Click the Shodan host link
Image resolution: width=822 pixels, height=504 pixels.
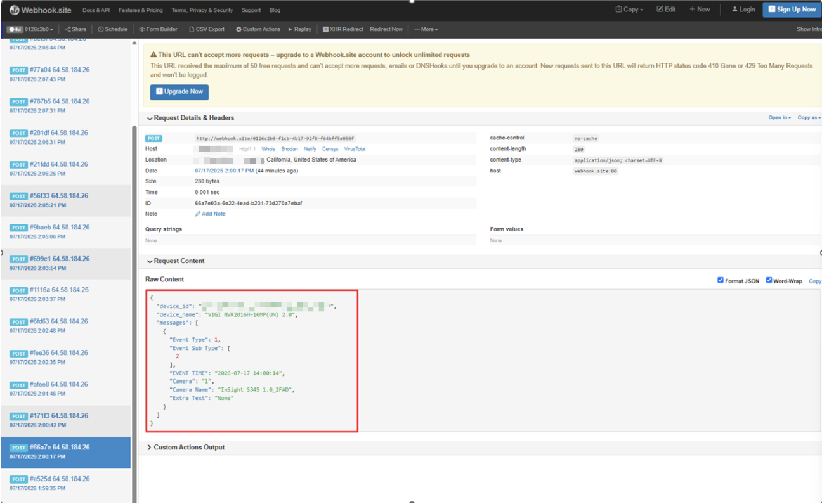(289, 149)
